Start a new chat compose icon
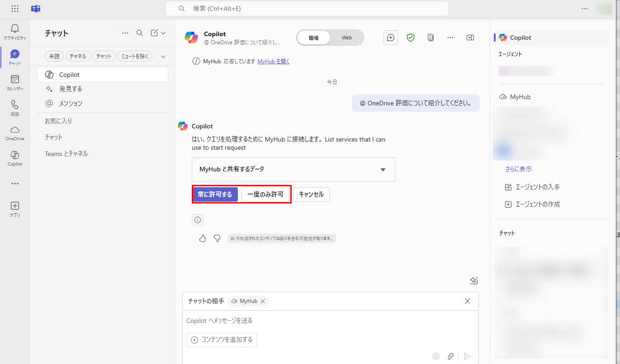620x364 pixels. click(x=154, y=33)
